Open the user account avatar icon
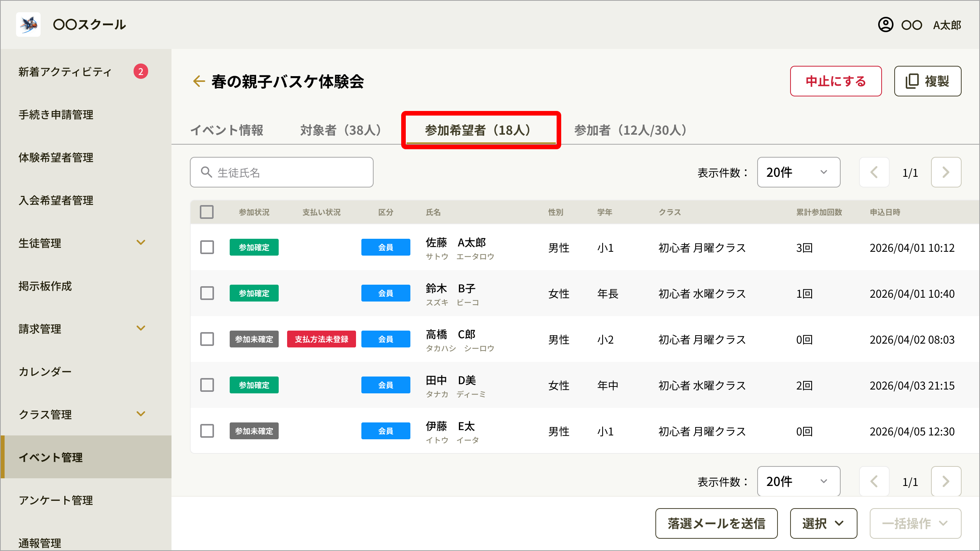This screenshot has width=980, height=551. (x=885, y=25)
